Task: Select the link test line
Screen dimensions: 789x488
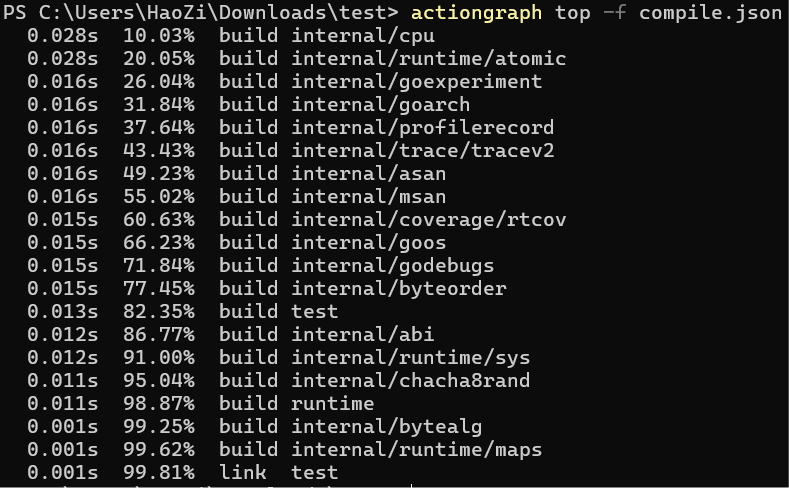Action: [182, 473]
